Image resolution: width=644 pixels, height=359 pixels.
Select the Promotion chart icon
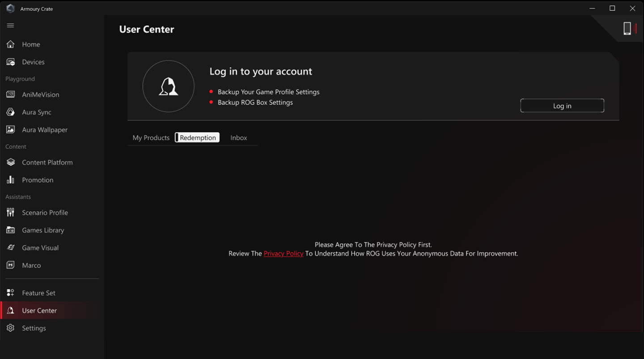point(11,179)
